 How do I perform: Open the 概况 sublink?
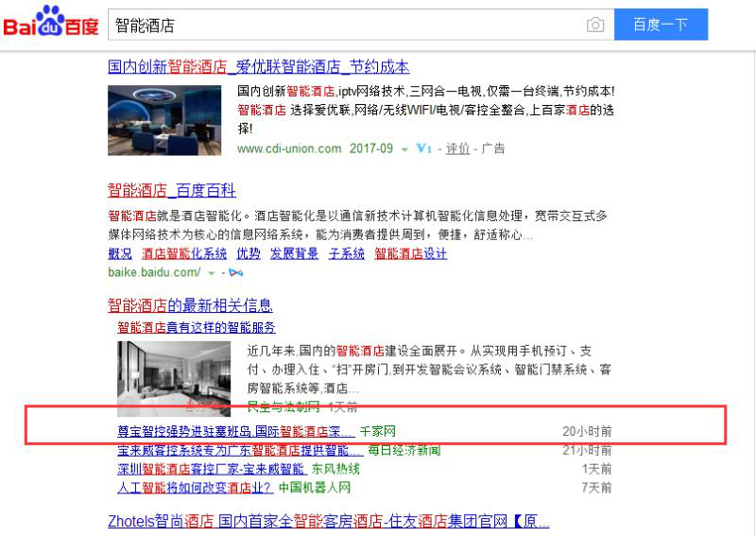coord(120,253)
